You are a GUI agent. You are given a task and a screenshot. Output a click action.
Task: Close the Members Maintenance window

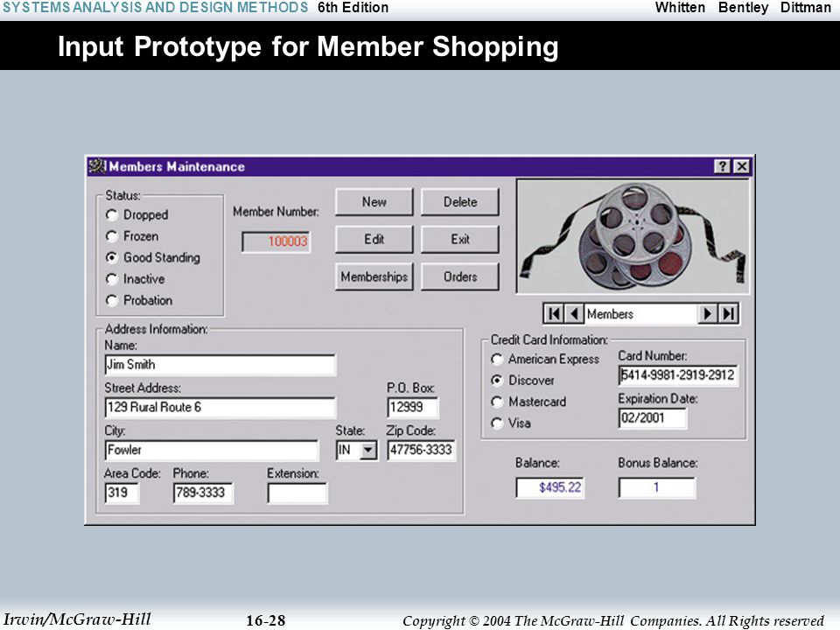(741, 166)
